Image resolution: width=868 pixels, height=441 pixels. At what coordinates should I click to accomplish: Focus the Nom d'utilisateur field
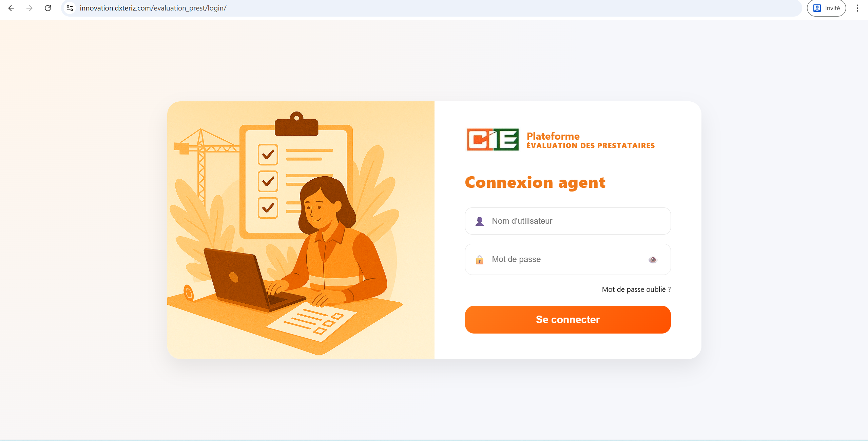click(568, 221)
